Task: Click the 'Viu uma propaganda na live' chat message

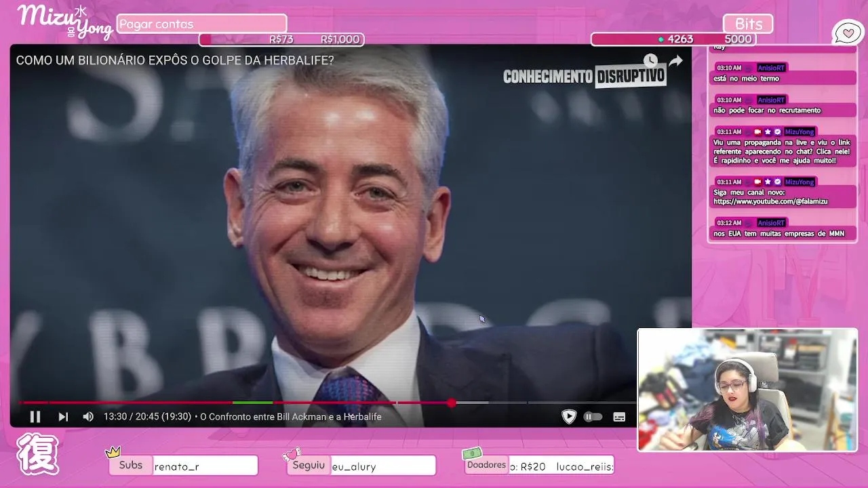Action: point(781,151)
